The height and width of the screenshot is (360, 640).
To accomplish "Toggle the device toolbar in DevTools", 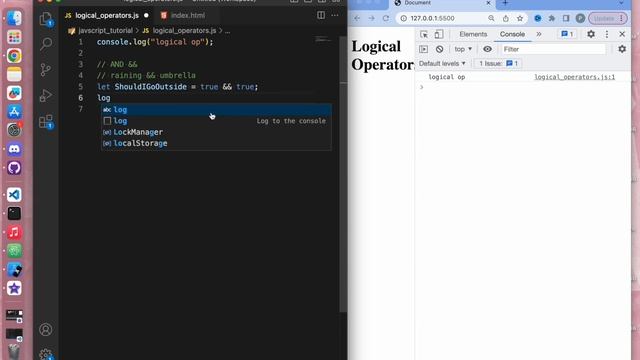I will pos(439,34).
